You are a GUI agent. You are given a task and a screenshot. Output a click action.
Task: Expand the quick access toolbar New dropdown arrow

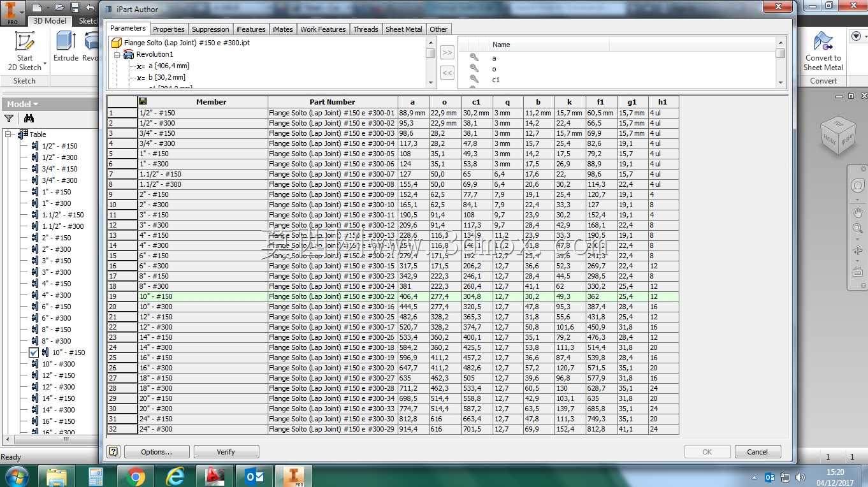click(x=48, y=8)
